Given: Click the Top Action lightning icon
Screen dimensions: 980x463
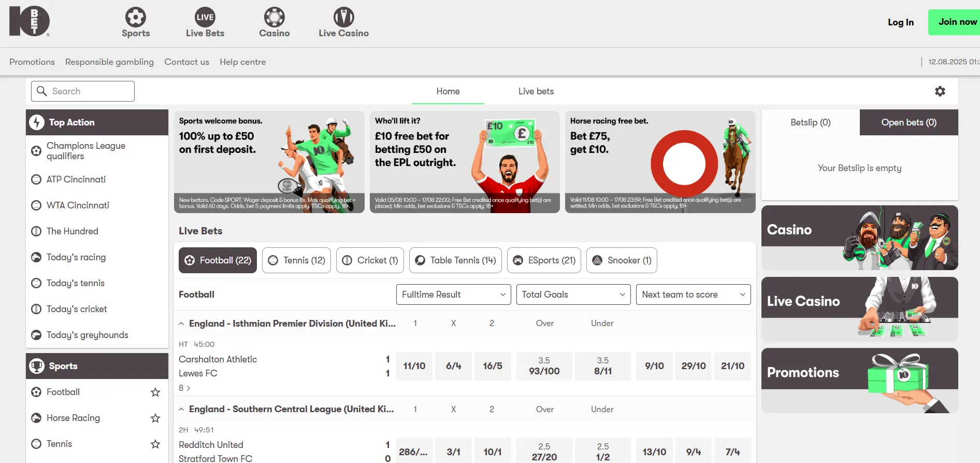Looking at the screenshot, I should (x=37, y=122).
